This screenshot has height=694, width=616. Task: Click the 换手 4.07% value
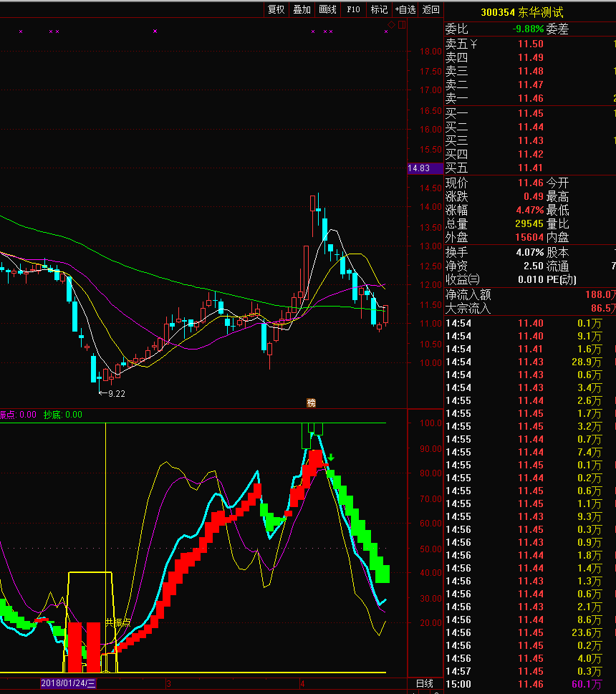tap(530, 252)
